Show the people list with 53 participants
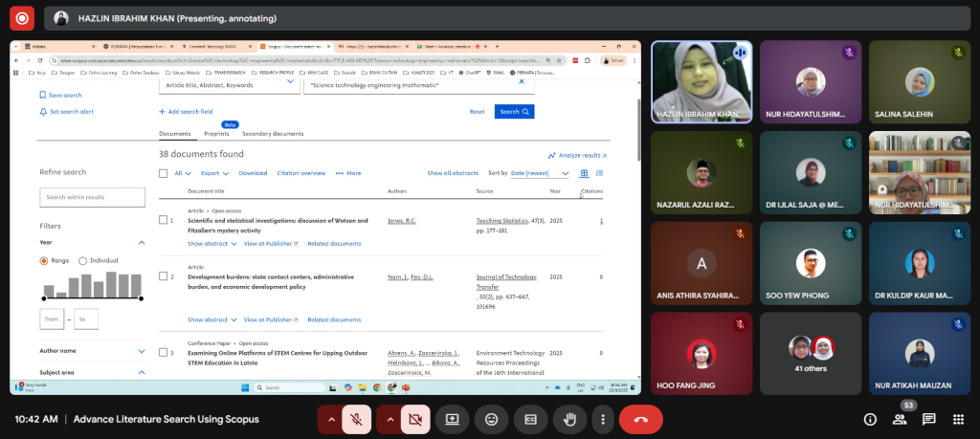 point(900,419)
